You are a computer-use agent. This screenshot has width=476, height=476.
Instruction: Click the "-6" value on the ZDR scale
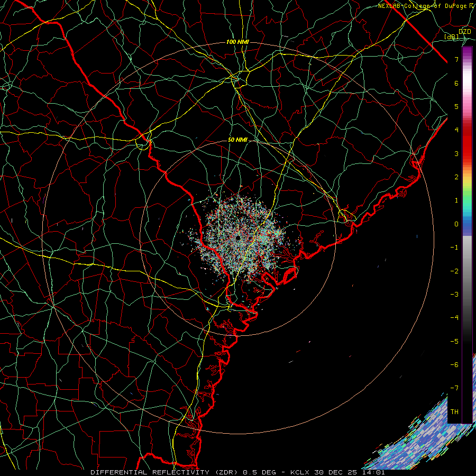(454, 364)
